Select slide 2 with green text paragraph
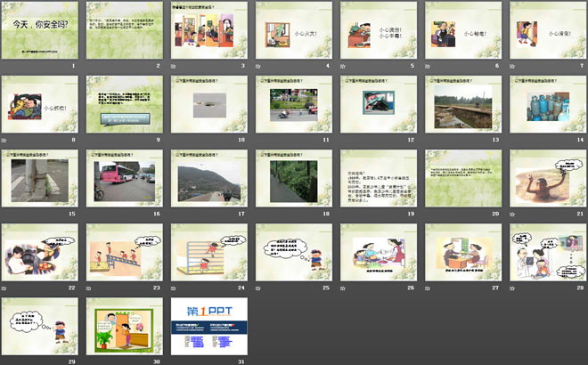This screenshot has width=588, height=365. click(x=125, y=30)
